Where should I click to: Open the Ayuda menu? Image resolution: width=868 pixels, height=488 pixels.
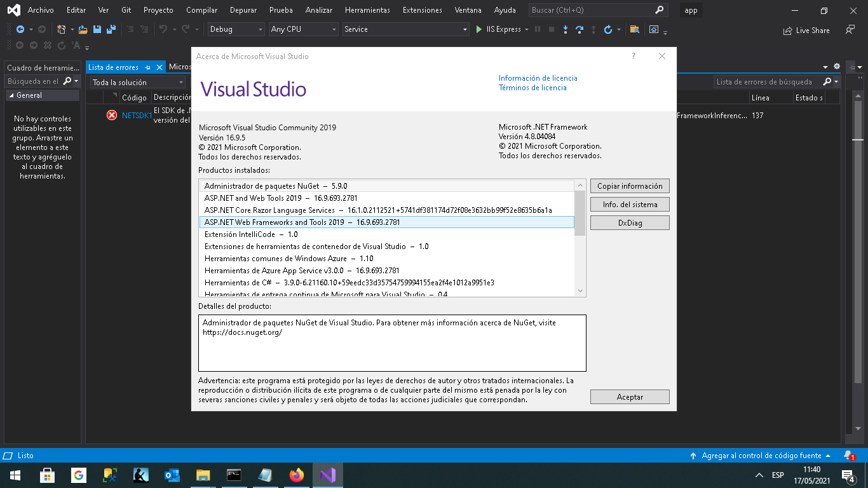tap(505, 10)
